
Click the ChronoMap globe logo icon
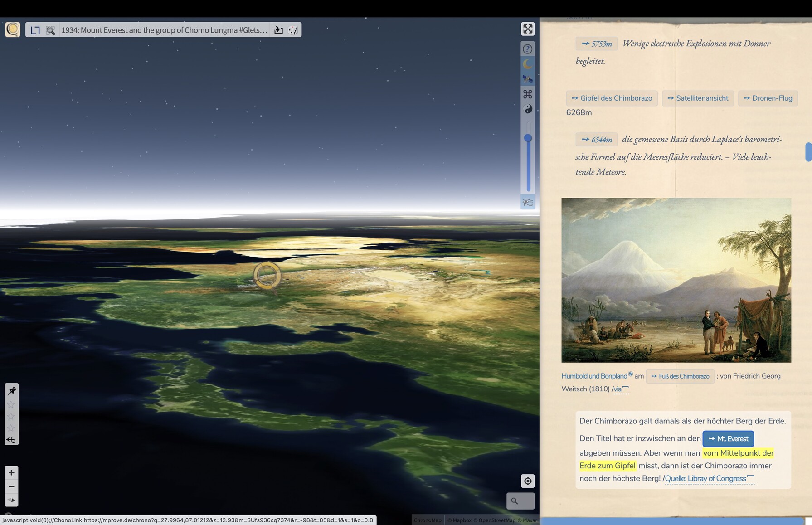[x=13, y=29]
